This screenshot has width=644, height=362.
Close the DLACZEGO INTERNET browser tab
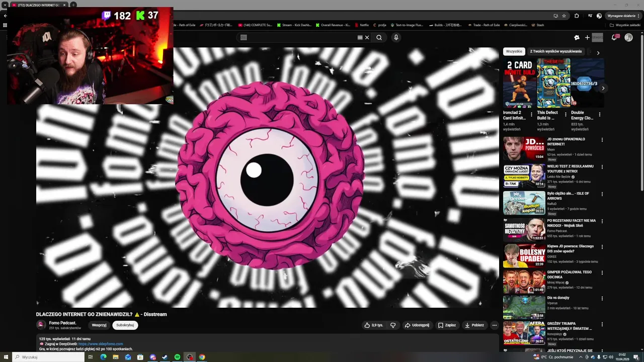[x=64, y=5]
